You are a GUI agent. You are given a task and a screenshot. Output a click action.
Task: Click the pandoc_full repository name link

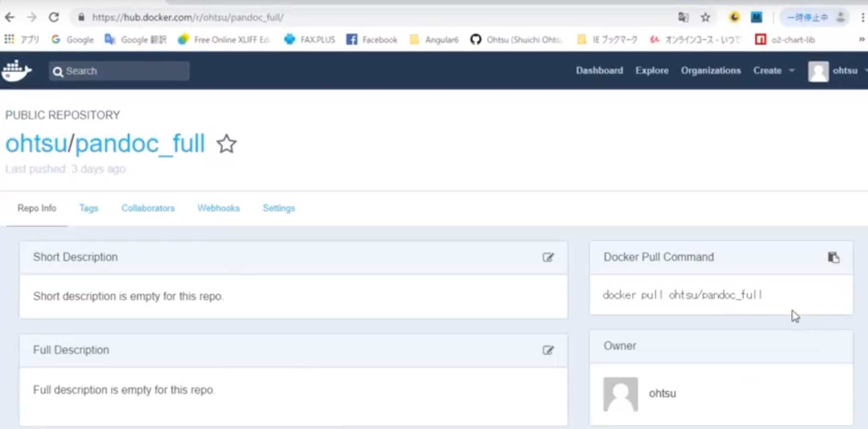coord(140,143)
